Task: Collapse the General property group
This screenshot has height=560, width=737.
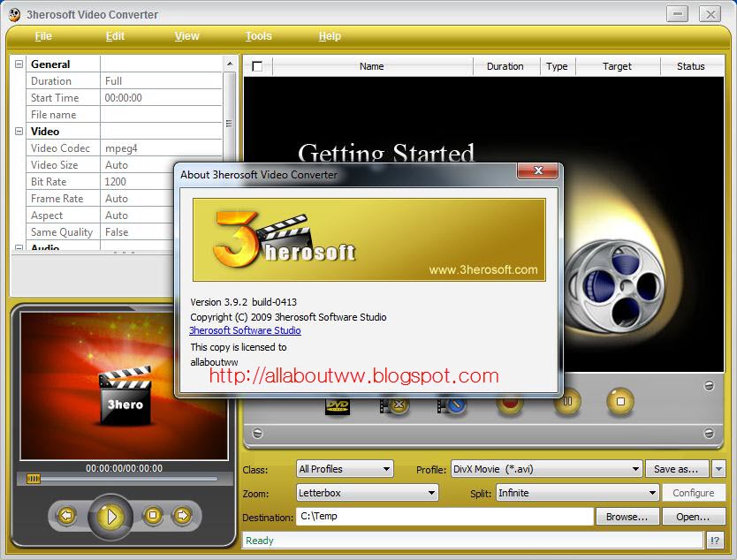Action: [x=19, y=64]
